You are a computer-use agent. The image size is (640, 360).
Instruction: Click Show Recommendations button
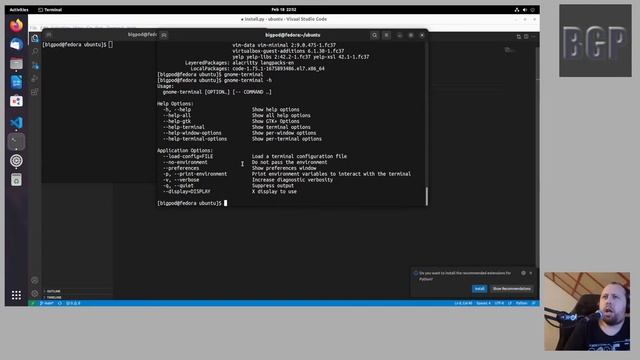[x=511, y=289]
